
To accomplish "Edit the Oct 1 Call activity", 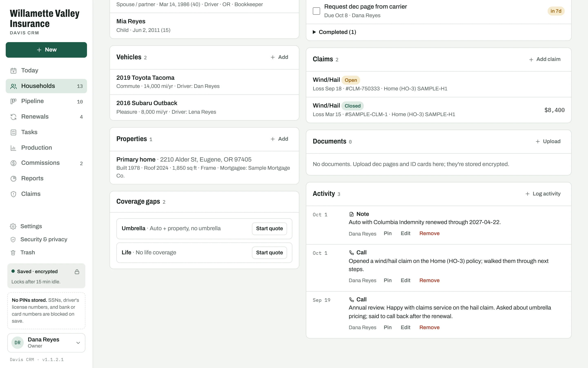I will pyautogui.click(x=405, y=280).
